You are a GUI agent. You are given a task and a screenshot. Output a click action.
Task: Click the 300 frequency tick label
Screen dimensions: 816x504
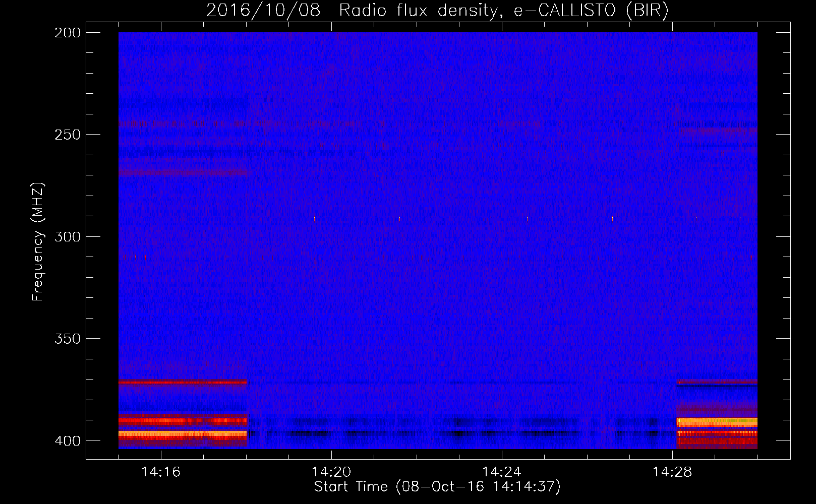pyautogui.click(x=67, y=236)
